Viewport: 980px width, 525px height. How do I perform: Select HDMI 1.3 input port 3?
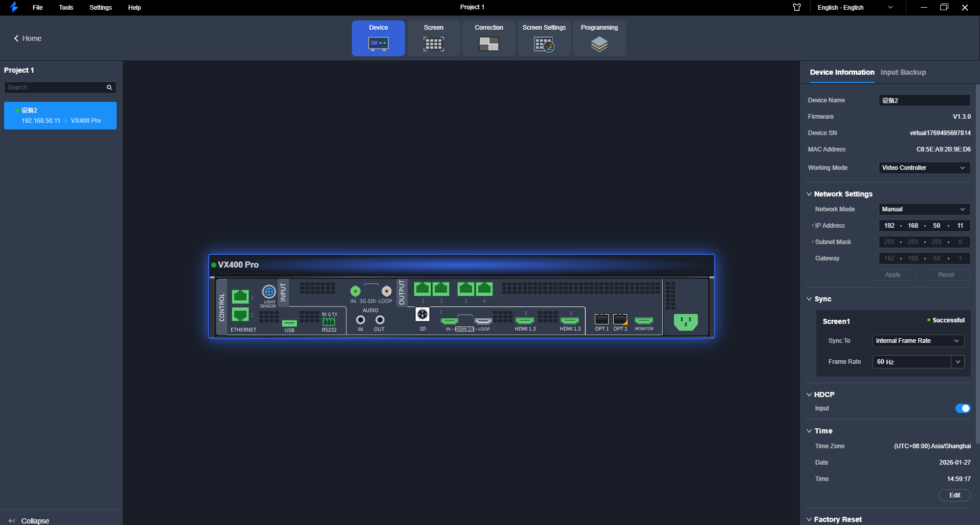tap(570, 321)
